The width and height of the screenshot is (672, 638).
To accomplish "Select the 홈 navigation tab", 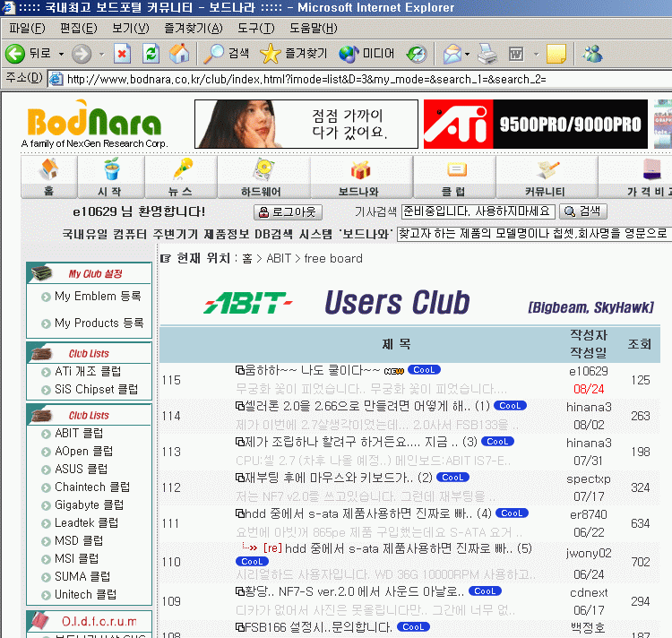I will (49, 177).
